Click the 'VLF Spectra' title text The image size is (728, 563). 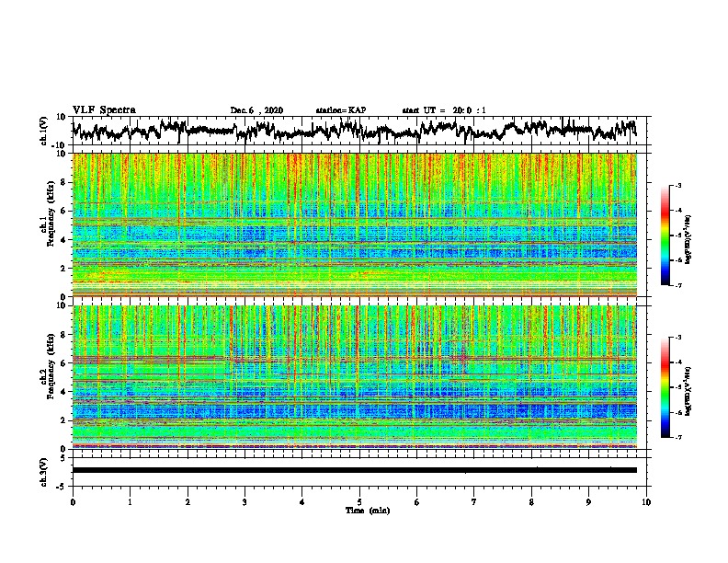(x=104, y=110)
